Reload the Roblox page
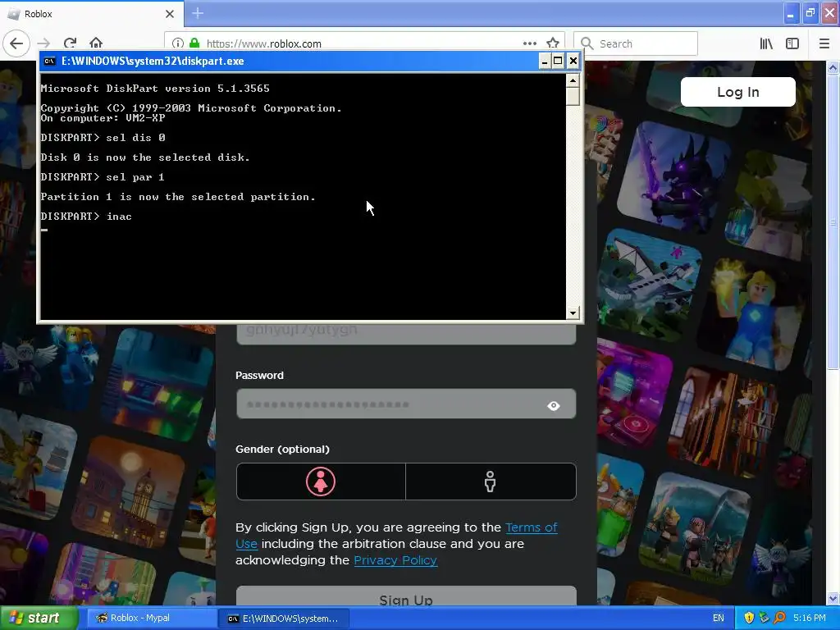The height and width of the screenshot is (630, 840). [x=70, y=43]
